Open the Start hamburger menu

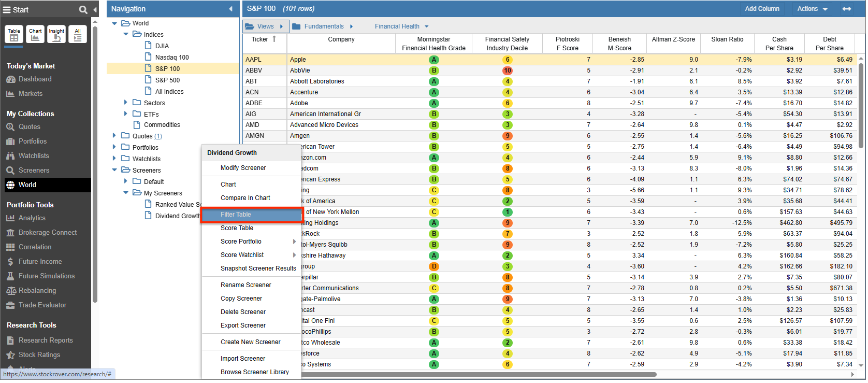pos(7,10)
